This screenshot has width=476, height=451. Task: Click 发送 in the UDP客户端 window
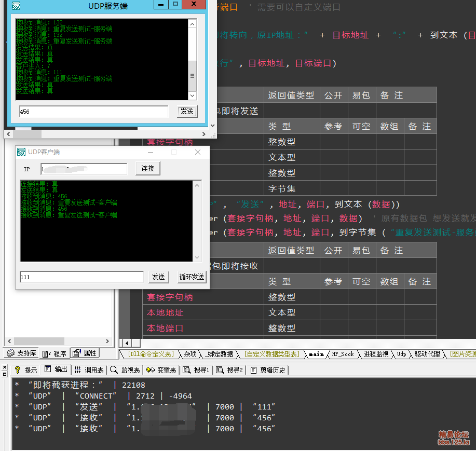pos(158,277)
